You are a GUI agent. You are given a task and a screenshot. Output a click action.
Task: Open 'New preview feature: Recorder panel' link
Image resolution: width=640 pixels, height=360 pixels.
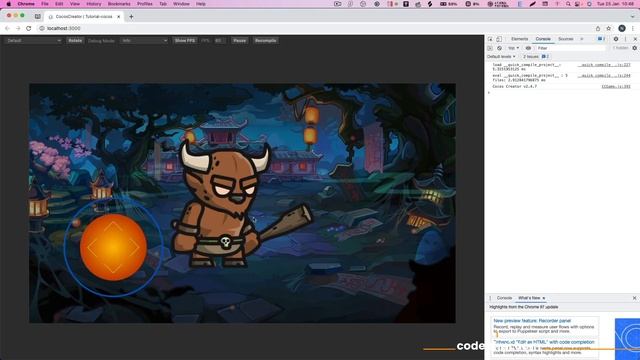click(x=532, y=321)
